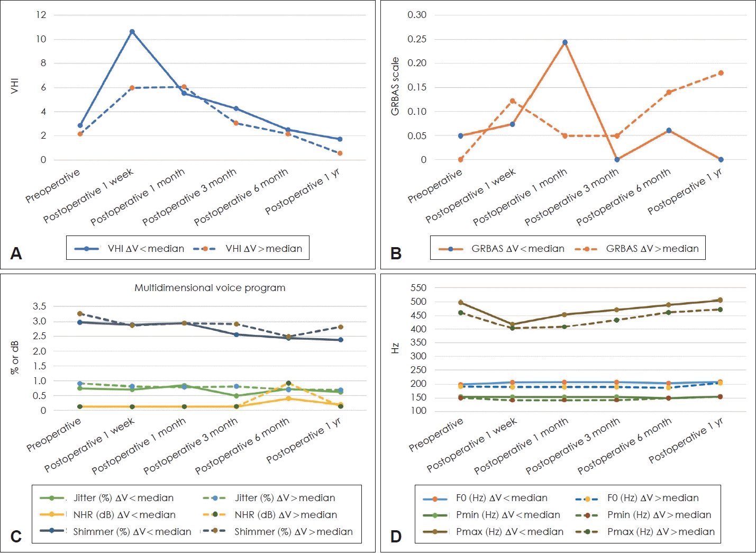This screenshot has height=553, width=756.
Task: Click the dashed VHI data point at Postoperative 1 yr
Action: [340, 153]
